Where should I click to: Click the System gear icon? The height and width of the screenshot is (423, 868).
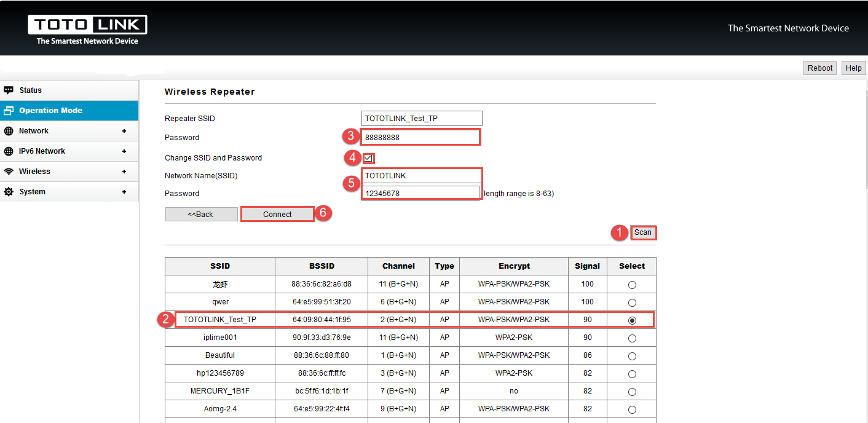[9, 192]
